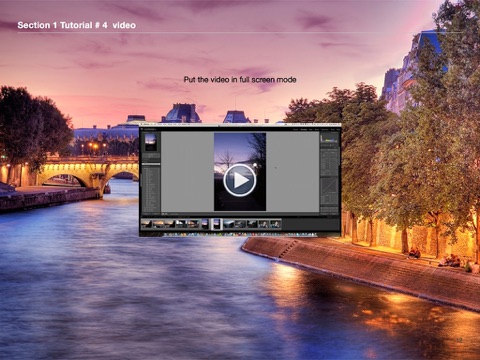
Task: Click the histogram in the Lightroom right panel
Action: (x=329, y=139)
